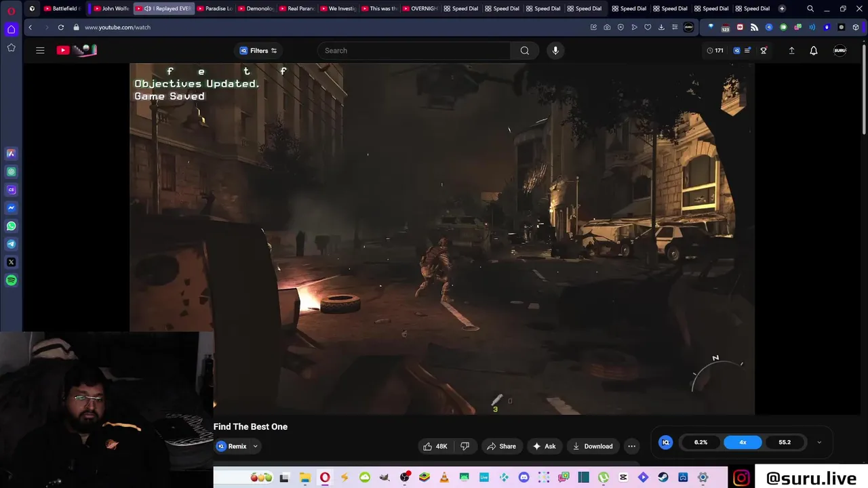Open sidebar Bookmarks star icon
The height and width of the screenshot is (488, 868).
pos(12,47)
